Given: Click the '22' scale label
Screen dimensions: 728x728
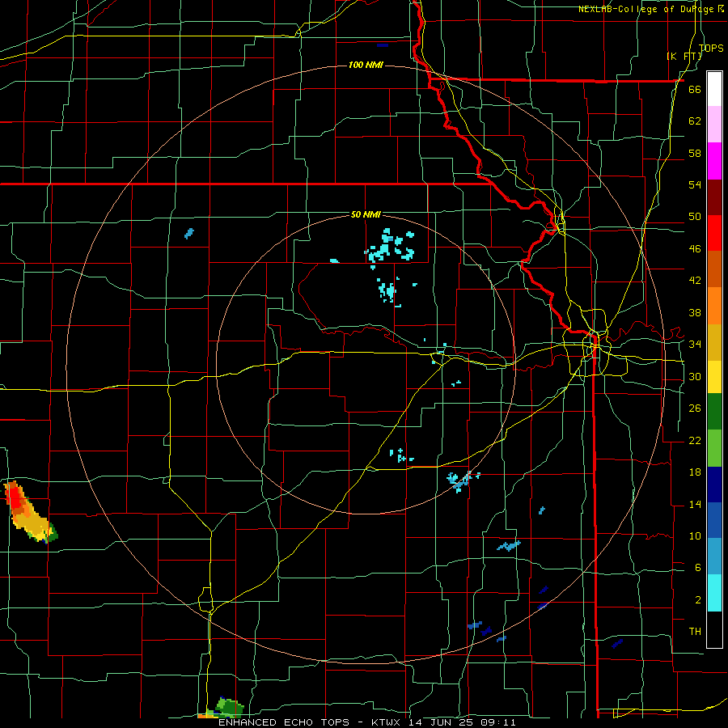Looking at the screenshot, I should [x=695, y=440].
